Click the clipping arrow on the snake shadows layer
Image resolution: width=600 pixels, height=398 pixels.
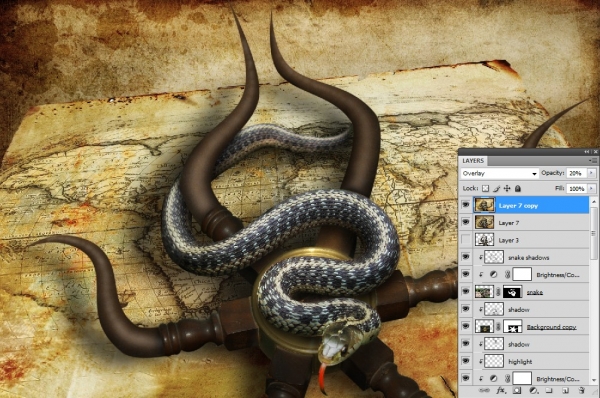[481, 258]
